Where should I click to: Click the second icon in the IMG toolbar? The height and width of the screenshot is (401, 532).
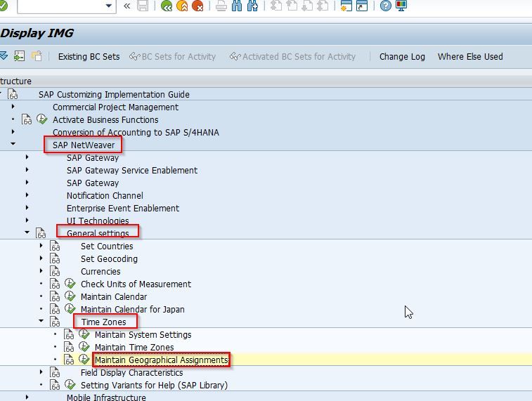pos(20,56)
